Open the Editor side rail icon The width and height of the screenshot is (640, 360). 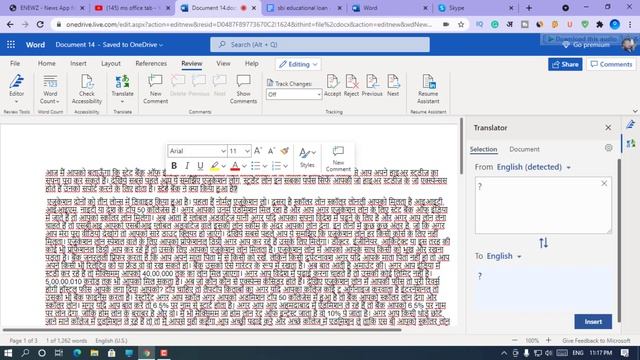click(x=631, y=124)
